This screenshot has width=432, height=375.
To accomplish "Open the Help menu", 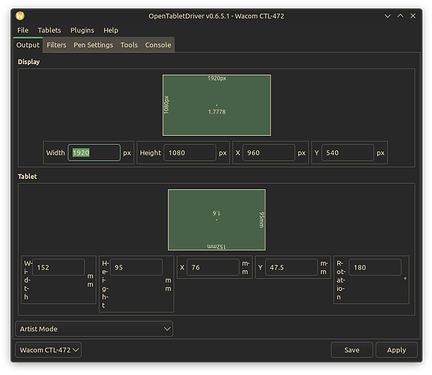I will (x=111, y=30).
